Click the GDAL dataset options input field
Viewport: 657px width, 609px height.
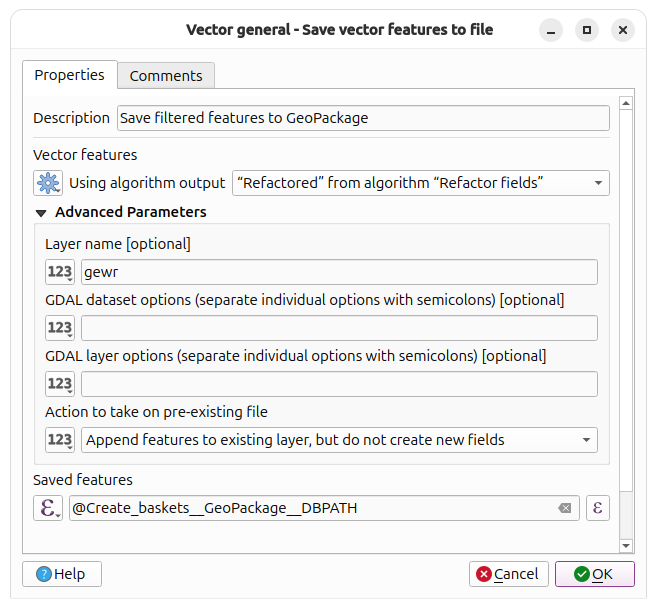[x=339, y=328]
